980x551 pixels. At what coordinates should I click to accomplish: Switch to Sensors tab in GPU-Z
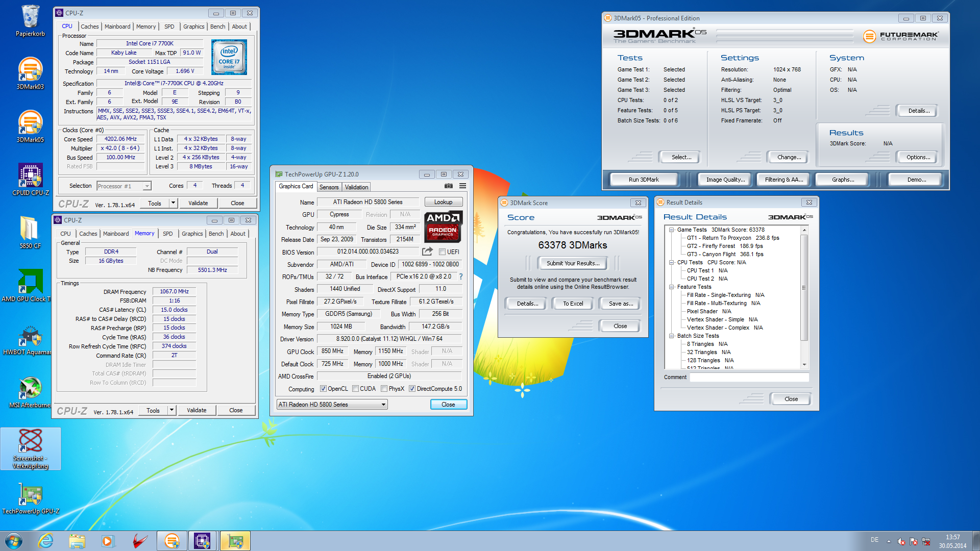point(329,187)
